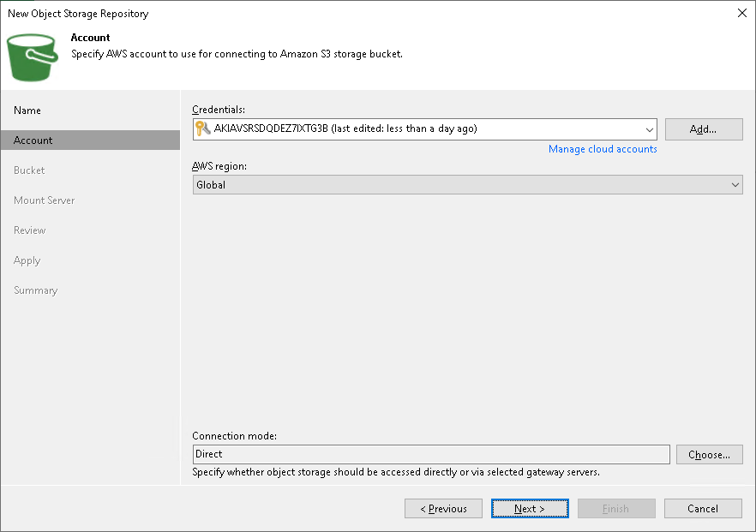Click the Next button
This screenshot has height=532, width=756.
529,508
